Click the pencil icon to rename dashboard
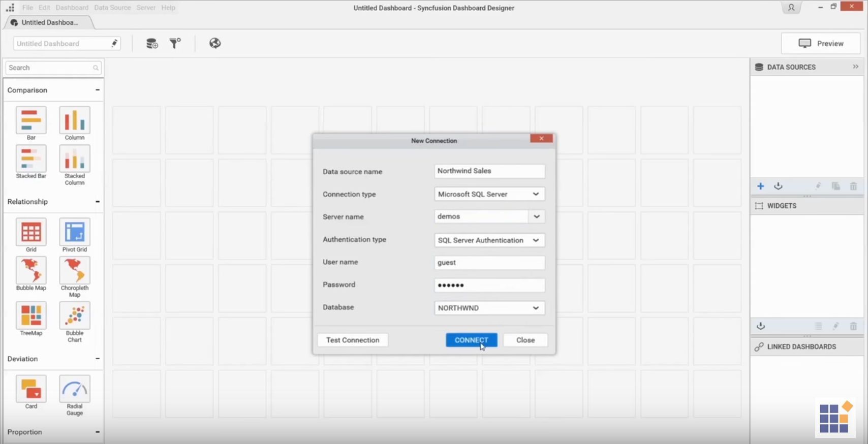The image size is (868, 444). 114,44
